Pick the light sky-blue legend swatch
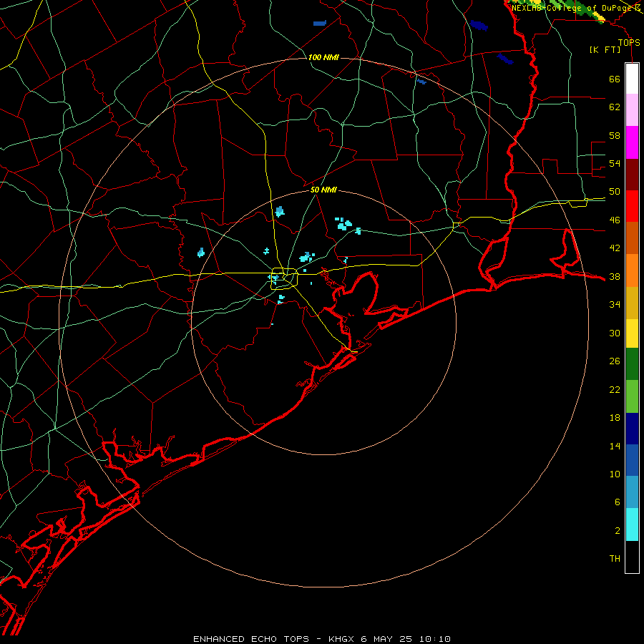This screenshot has height=644, width=644. [632, 492]
